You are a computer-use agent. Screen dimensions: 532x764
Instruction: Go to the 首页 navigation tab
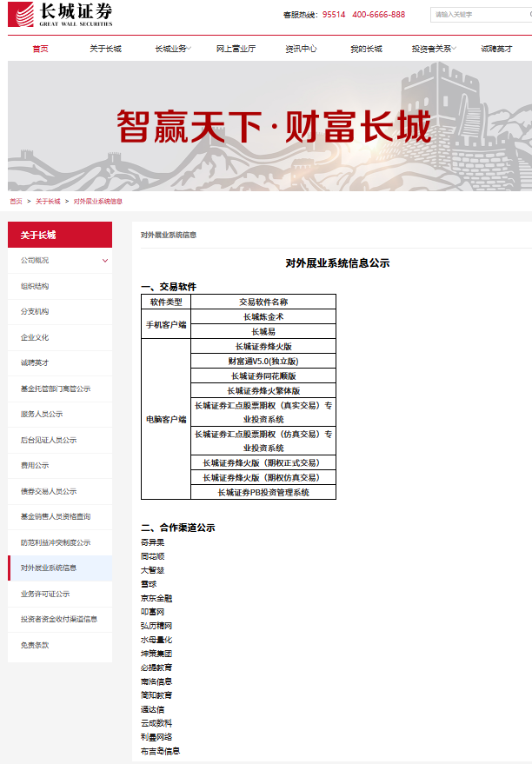click(41, 49)
